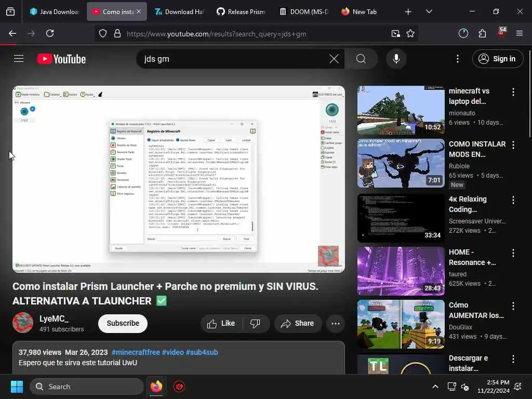Open the LyeMC_ channel name link

click(x=54, y=318)
